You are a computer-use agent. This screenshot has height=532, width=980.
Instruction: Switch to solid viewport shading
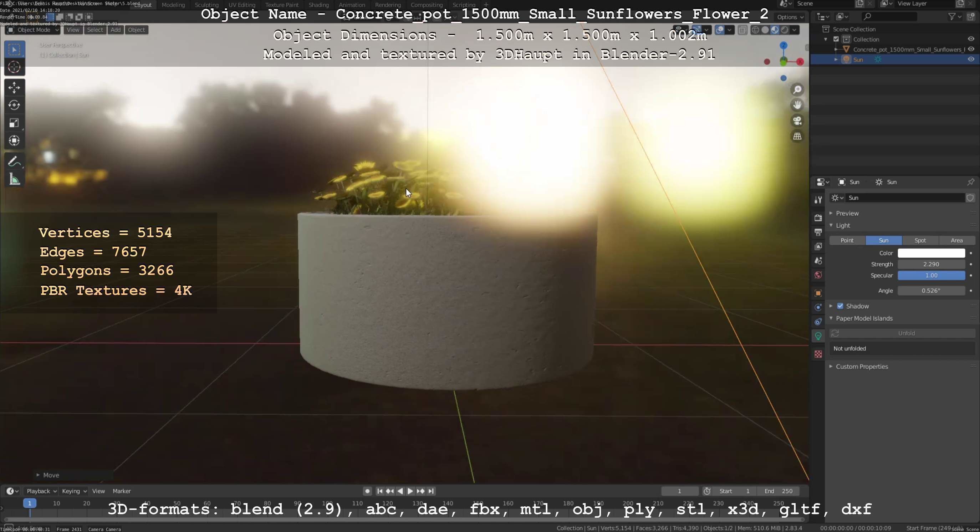(x=765, y=30)
